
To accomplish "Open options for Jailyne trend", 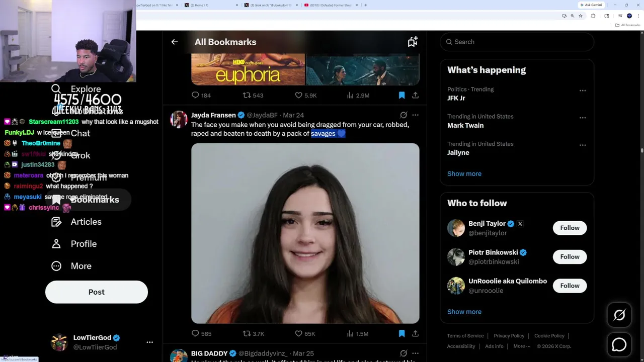I will (x=583, y=145).
